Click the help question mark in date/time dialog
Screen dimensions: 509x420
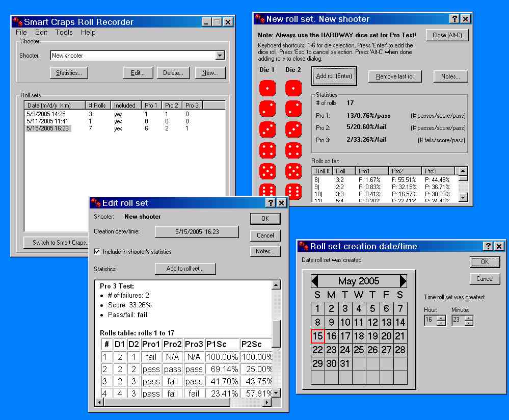(x=488, y=246)
